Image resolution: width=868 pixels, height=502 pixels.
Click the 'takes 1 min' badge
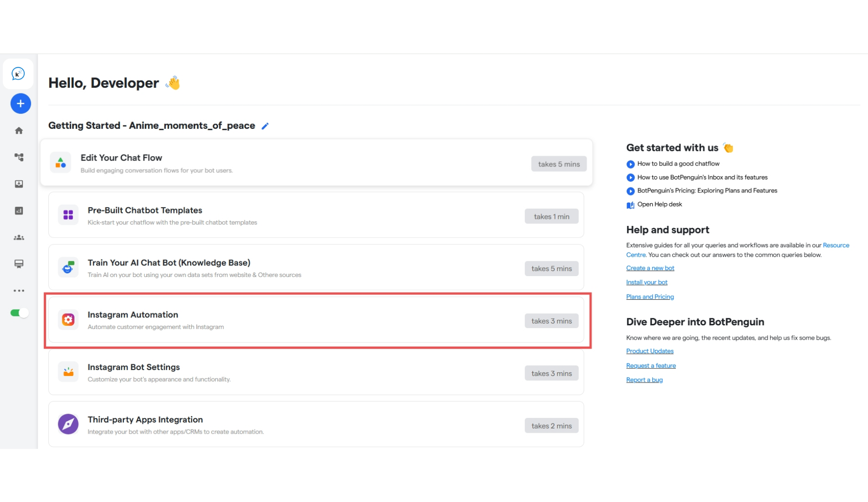[x=552, y=216]
